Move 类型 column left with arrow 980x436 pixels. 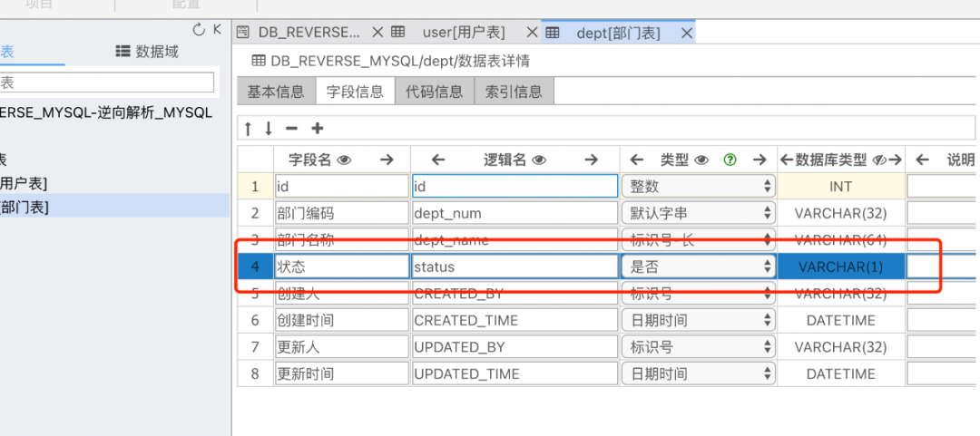coord(637,160)
